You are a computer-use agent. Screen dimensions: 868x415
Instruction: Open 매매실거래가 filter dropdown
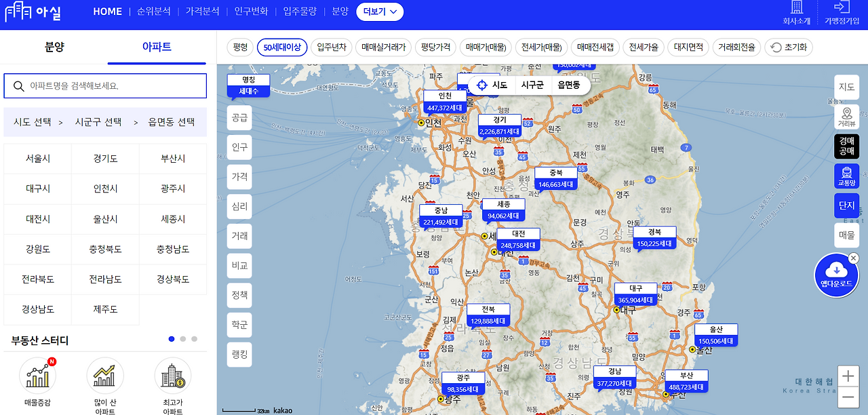click(x=383, y=47)
